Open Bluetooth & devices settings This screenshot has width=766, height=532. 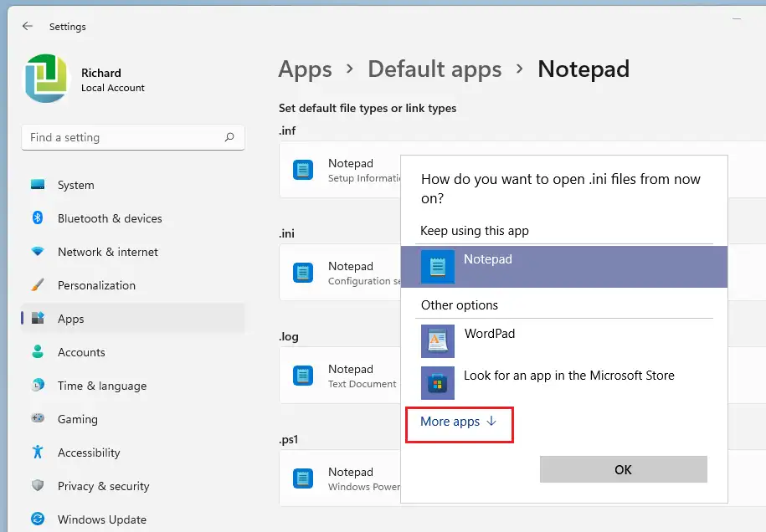(x=110, y=218)
